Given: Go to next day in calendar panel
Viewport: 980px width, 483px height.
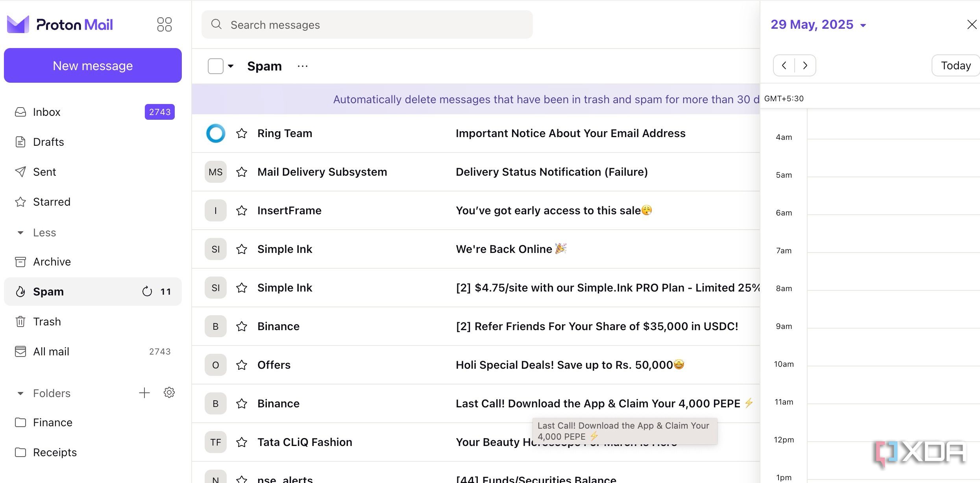Looking at the screenshot, I should tap(805, 65).
